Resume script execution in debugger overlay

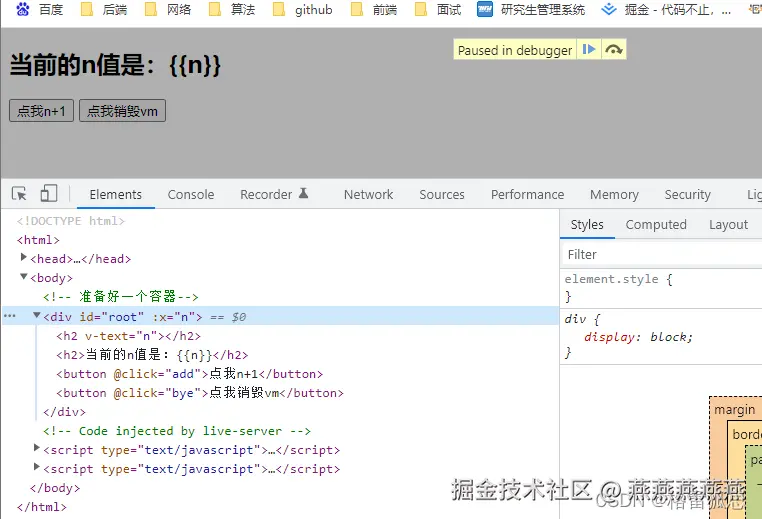[x=589, y=50]
